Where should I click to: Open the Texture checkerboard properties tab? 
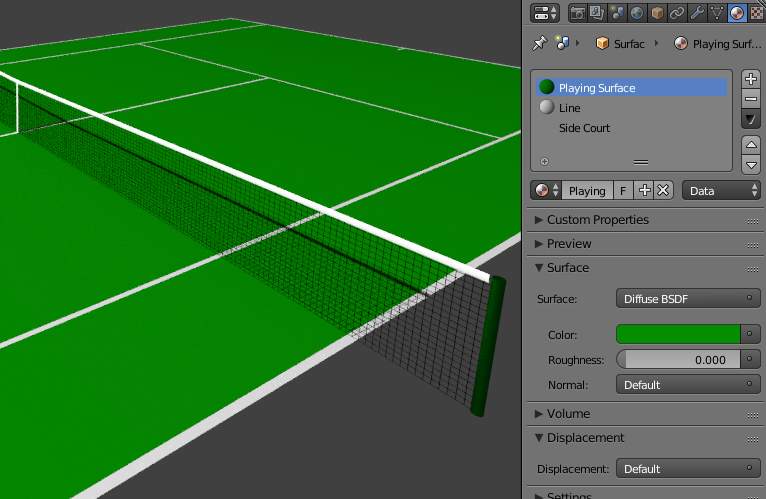pyautogui.click(x=756, y=13)
